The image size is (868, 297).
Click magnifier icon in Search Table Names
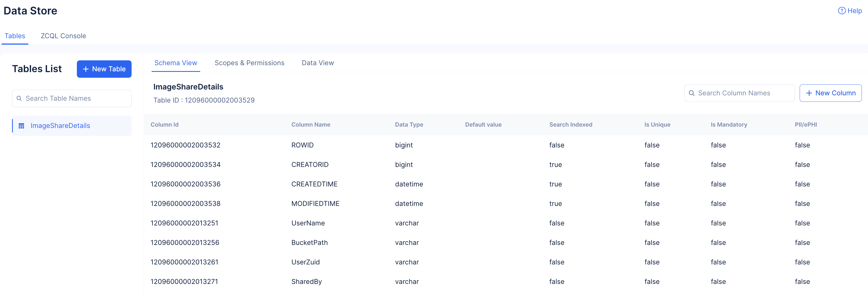(x=19, y=99)
